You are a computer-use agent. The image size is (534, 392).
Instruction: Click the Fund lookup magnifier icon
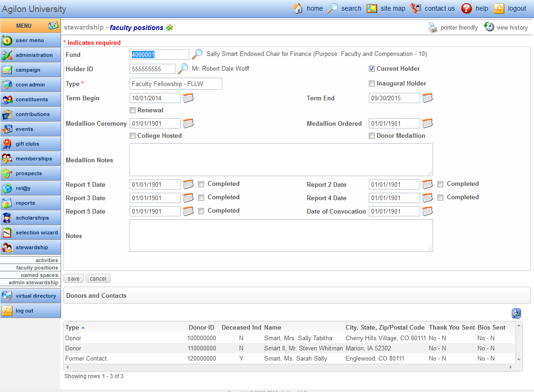click(x=197, y=54)
